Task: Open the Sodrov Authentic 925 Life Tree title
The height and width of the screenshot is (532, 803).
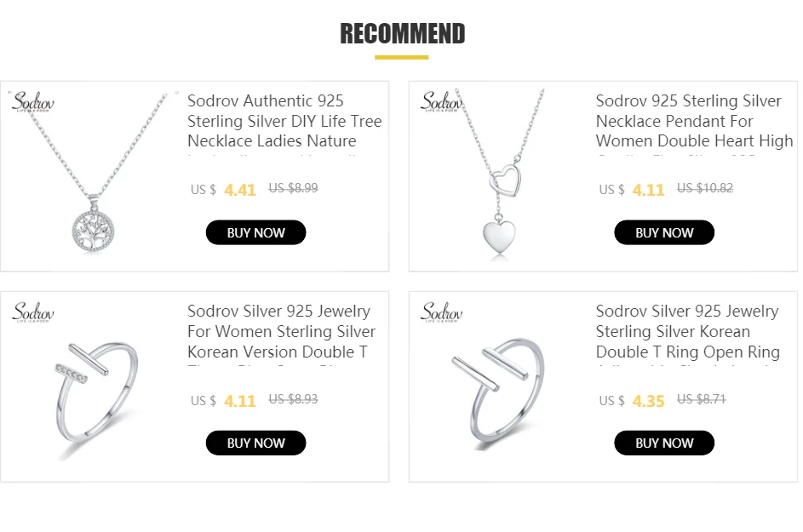Action: coord(284,121)
